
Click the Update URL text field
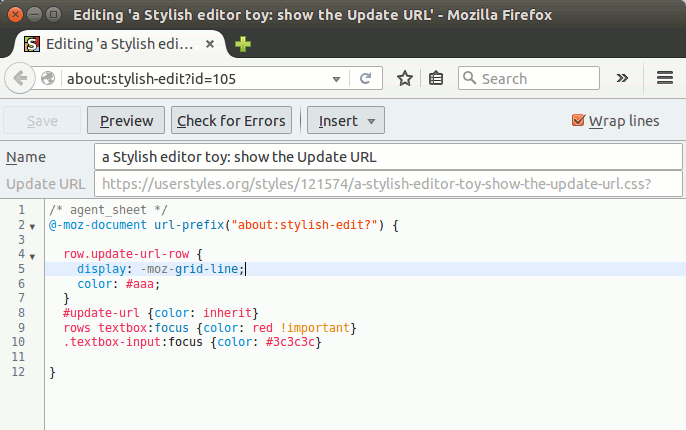click(x=388, y=184)
